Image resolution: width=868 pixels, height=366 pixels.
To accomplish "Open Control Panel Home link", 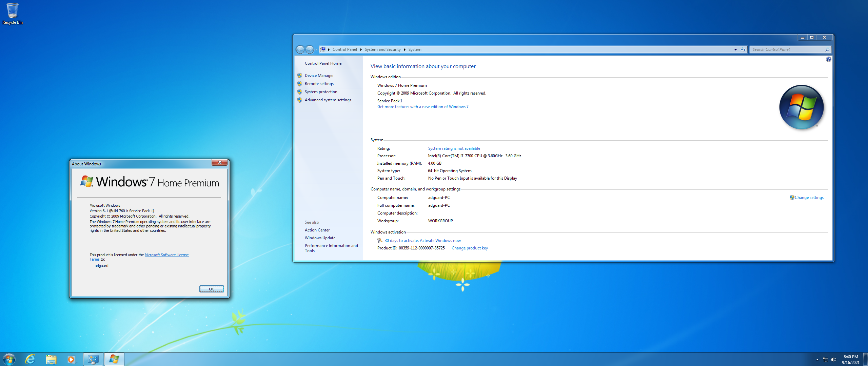I will [323, 63].
